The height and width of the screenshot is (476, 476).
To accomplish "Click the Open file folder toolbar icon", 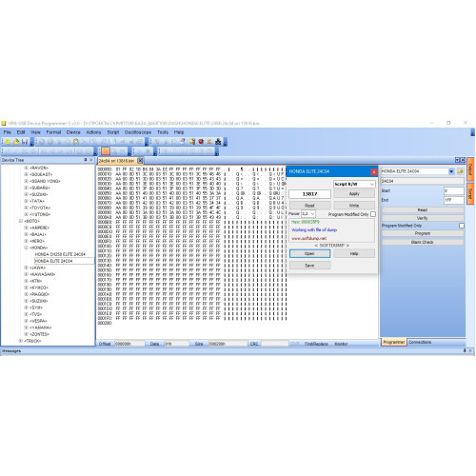I will coord(16,142).
